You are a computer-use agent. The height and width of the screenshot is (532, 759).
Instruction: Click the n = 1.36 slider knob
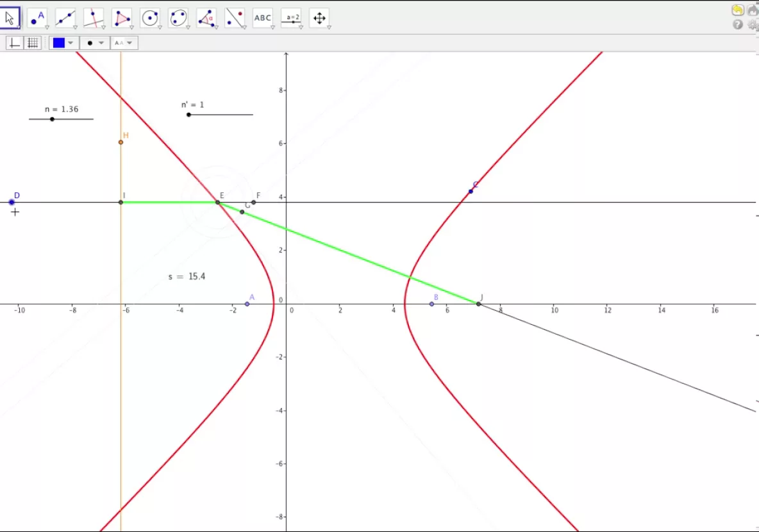coord(53,119)
